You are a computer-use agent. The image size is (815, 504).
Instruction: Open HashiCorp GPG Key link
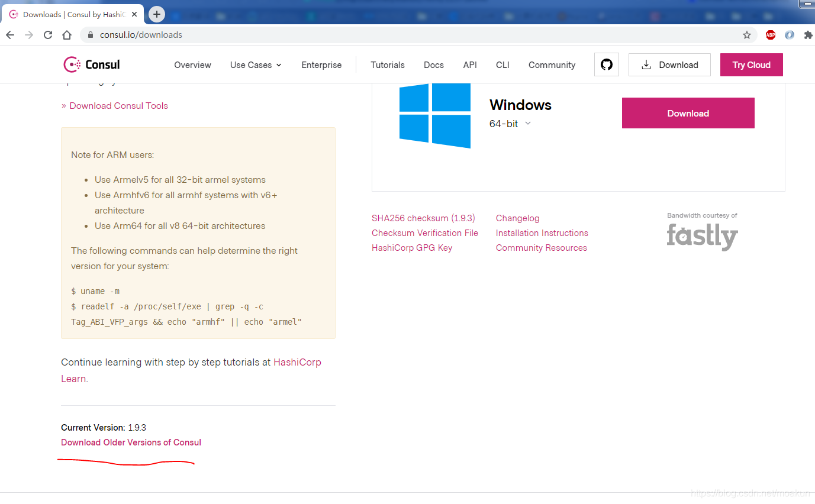(412, 248)
